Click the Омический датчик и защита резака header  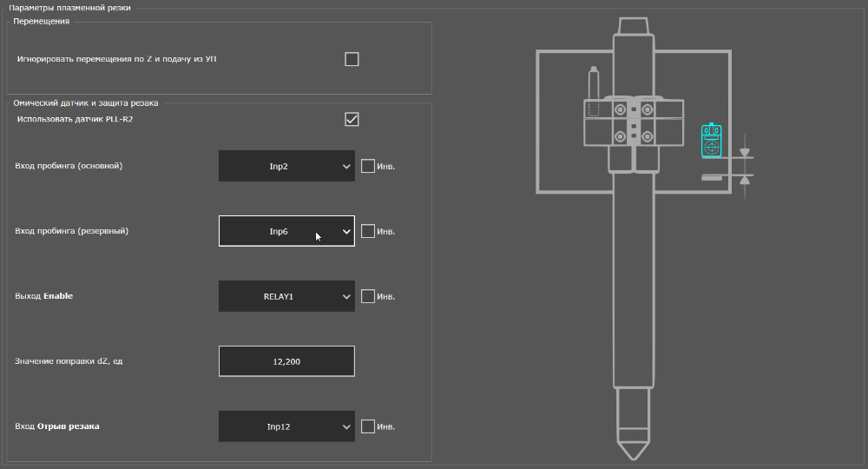coord(86,103)
